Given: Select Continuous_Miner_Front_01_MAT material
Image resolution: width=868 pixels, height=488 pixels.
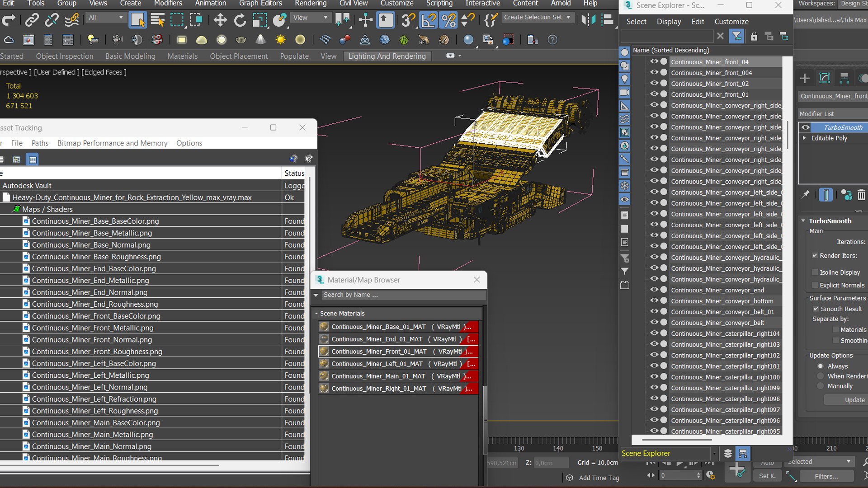Looking at the screenshot, I should (x=398, y=351).
